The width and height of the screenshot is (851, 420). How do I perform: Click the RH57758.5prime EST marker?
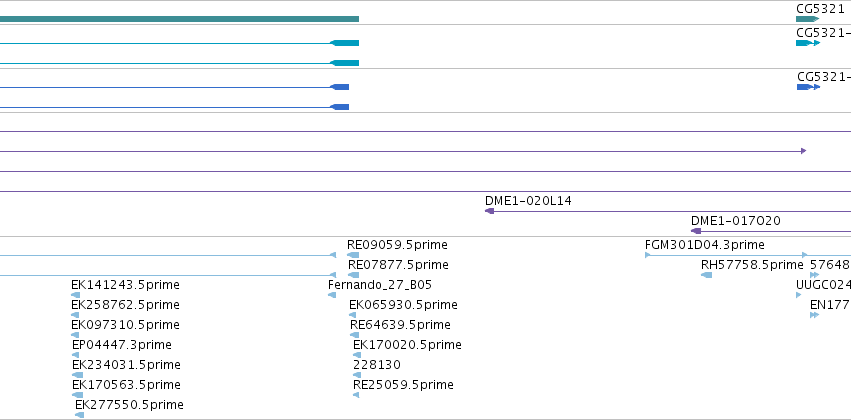pyautogui.click(x=706, y=275)
